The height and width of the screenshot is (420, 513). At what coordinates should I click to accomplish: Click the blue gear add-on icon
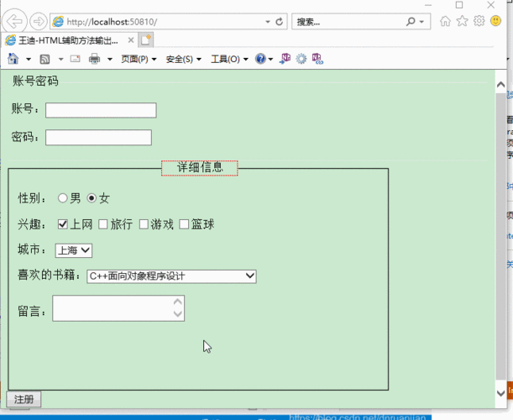pos(301,59)
